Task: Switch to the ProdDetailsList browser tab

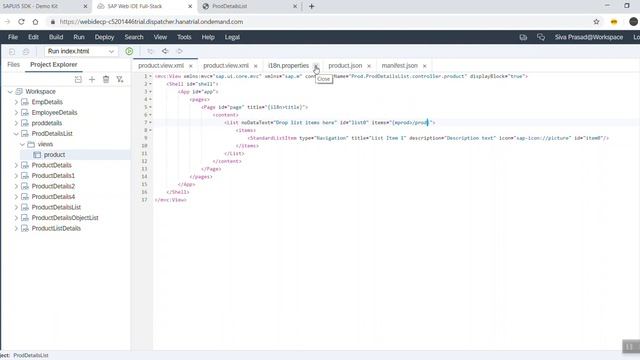Action: pos(229,6)
